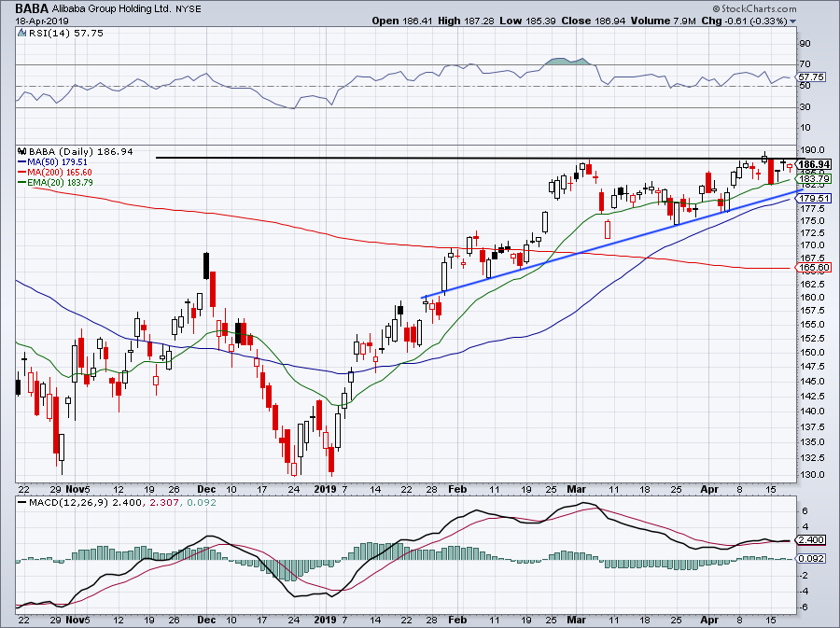Screen dimensions: 840x628
Task: Click the thick blue rising trendline
Action: [610, 244]
